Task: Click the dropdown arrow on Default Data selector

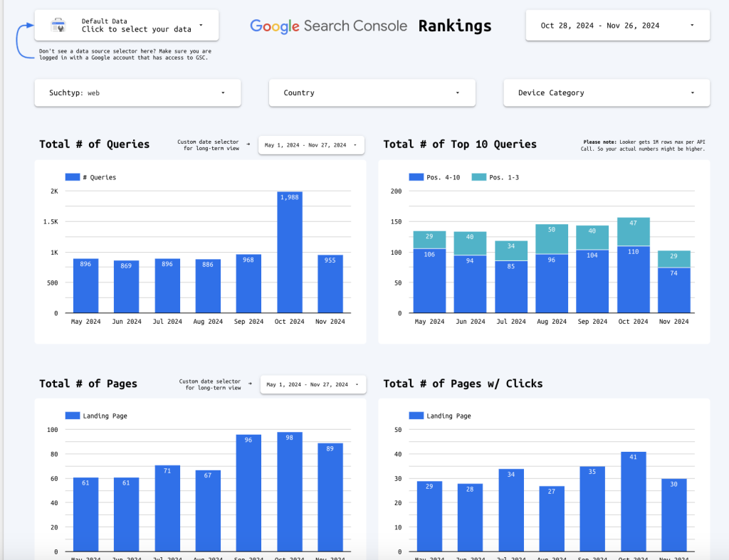Action: (201, 26)
